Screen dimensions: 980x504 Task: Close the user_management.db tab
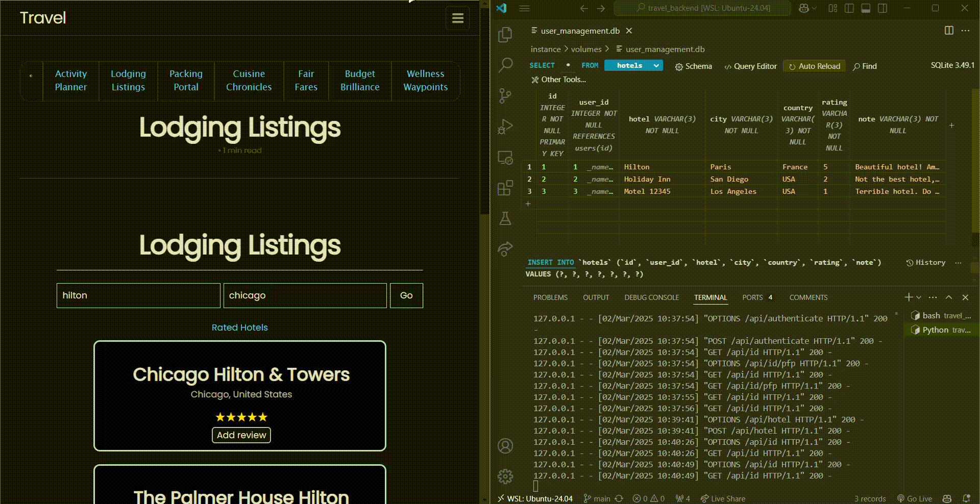[629, 31]
